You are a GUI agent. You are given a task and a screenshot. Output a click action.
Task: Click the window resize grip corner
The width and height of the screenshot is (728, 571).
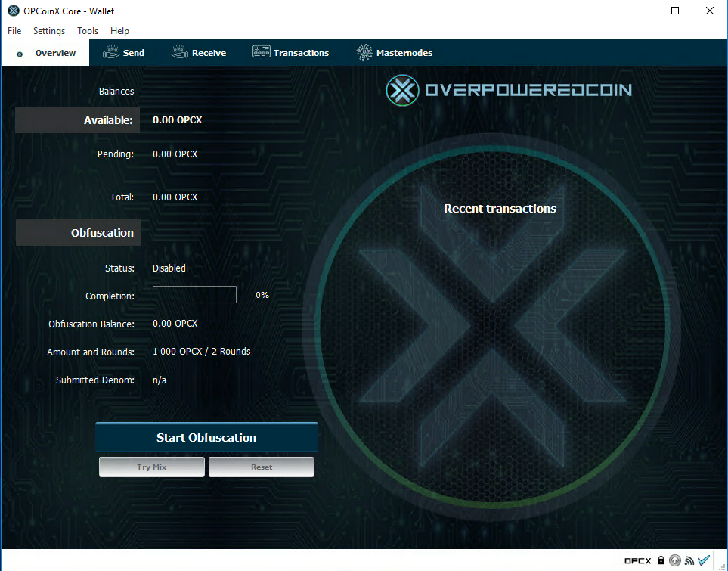pyautogui.click(x=723, y=566)
